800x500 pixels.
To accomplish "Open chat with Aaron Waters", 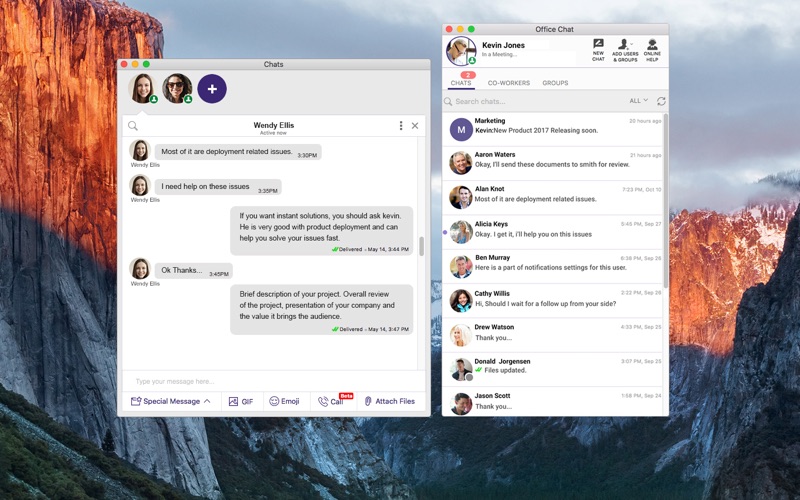I will click(x=553, y=163).
